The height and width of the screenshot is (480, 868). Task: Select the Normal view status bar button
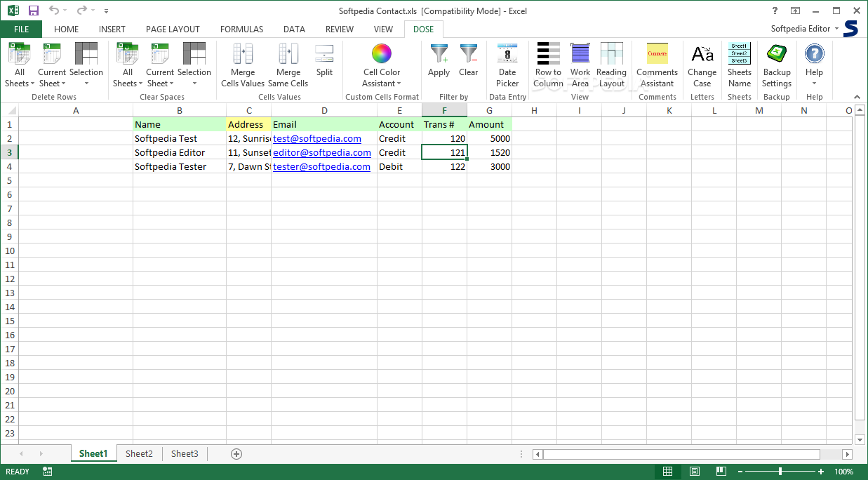point(668,472)
